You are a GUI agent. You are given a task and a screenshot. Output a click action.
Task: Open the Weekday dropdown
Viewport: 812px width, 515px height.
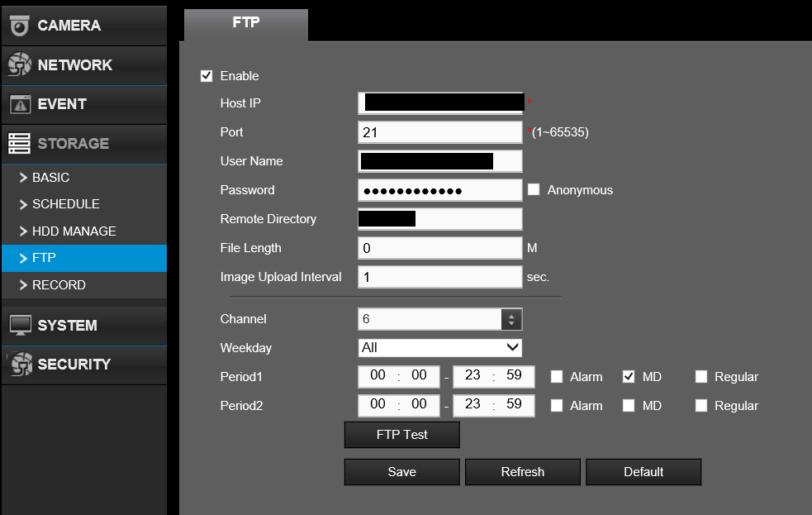click(439, 348)
